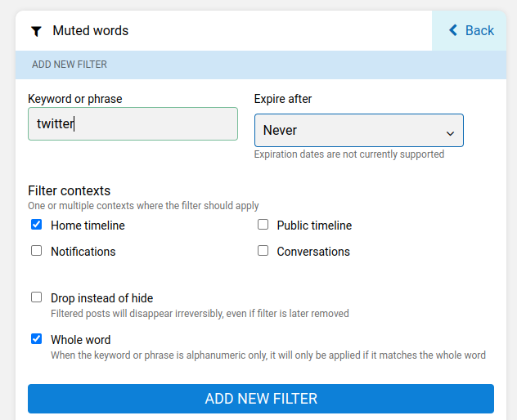Disable the Whole word checkbox
The image size is (517, 420).
tap(37, 338)
